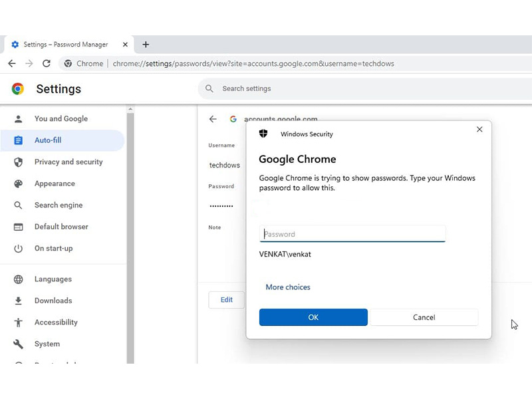Click the More choices link

(x=288, y=287)
